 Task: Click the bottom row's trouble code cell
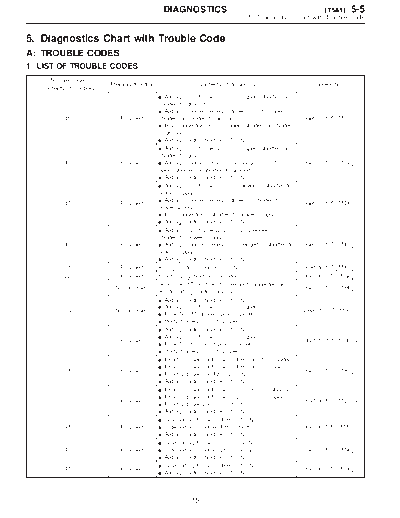pyautogui.click(x=68, y=468)
